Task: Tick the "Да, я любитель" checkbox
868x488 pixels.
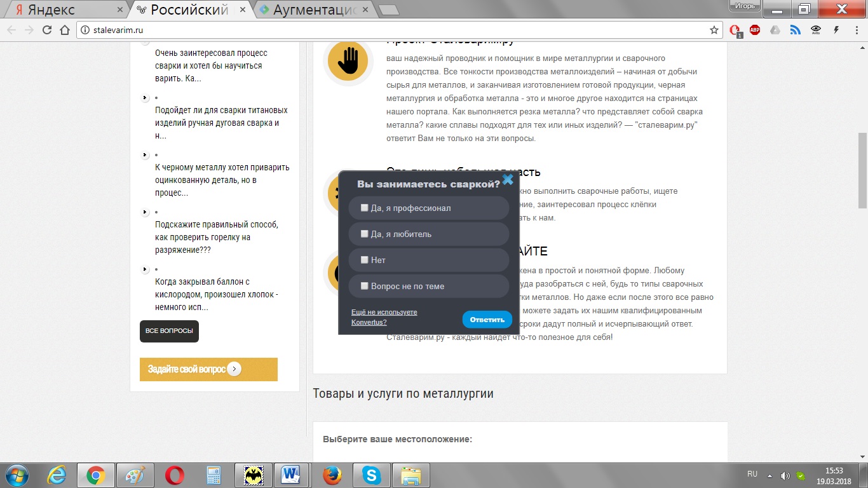Action: pyautogui.click(x=365, y=234)
